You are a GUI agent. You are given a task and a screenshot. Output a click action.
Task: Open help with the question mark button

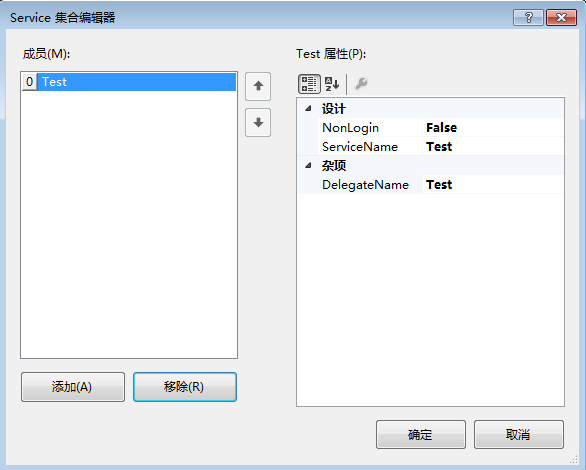pyautogui.click(x=528, y=18)
